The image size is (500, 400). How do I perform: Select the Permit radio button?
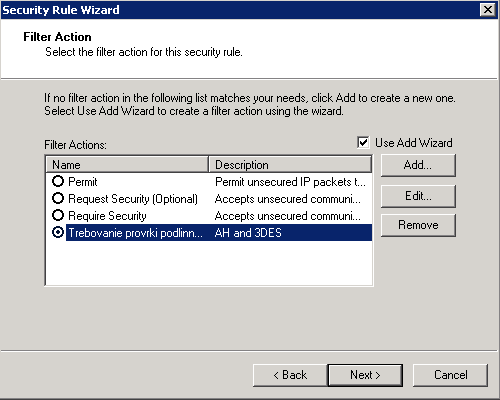[58, 181]
